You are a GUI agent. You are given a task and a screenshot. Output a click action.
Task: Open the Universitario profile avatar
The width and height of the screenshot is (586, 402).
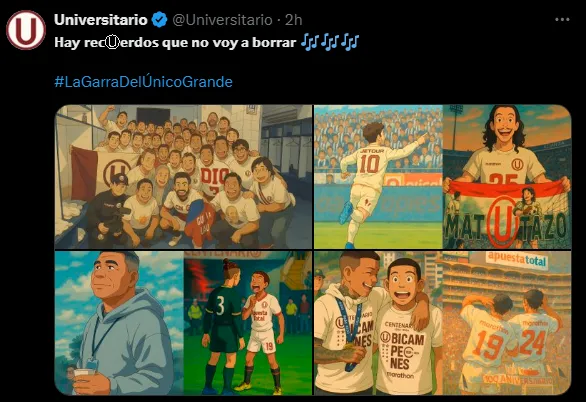pos(26,30)
